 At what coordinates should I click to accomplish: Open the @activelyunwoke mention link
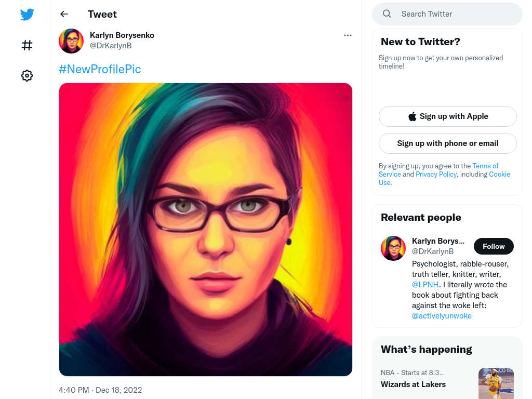(x=442, y=316)
